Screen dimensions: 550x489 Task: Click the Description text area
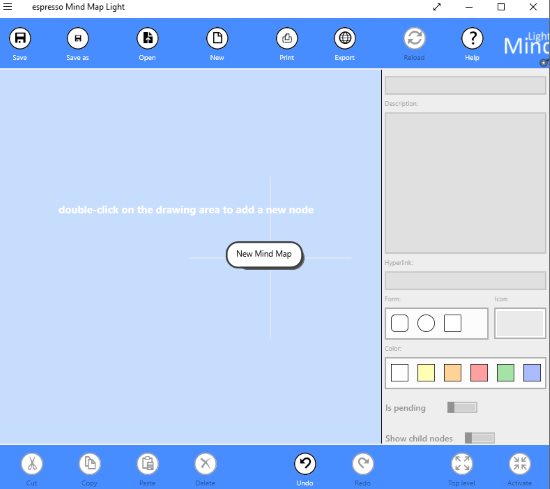pyautogui.click(x=465, y=183)
